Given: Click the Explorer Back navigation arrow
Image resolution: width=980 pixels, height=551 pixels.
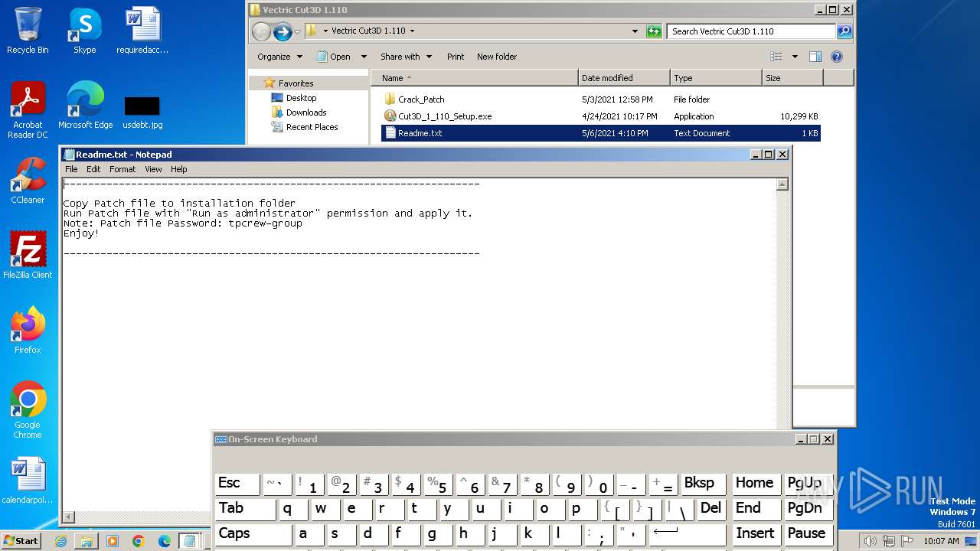Looking at the screenshot, I should [261, 31].
